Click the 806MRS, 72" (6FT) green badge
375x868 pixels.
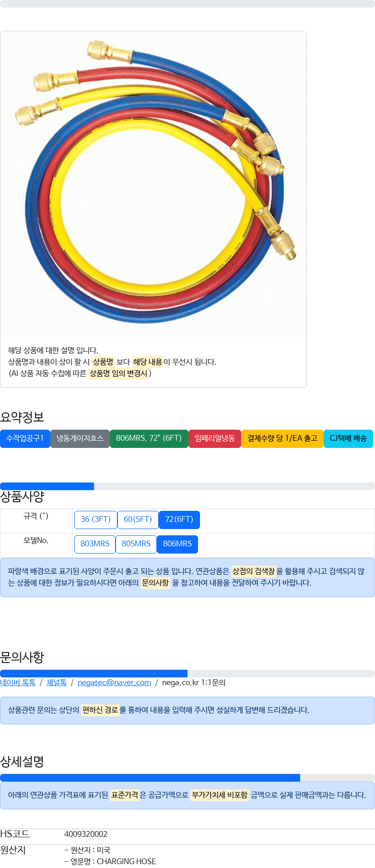coord(149,438)
